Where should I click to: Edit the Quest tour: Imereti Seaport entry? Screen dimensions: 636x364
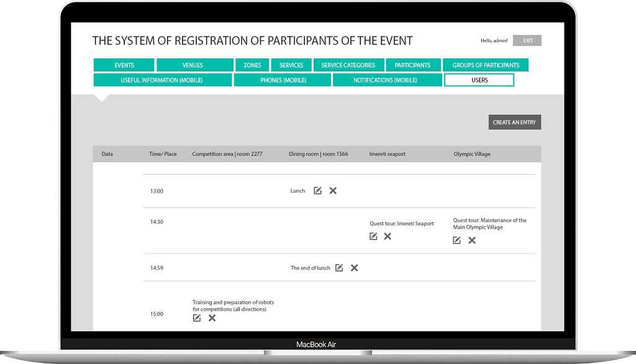point(373,236)
